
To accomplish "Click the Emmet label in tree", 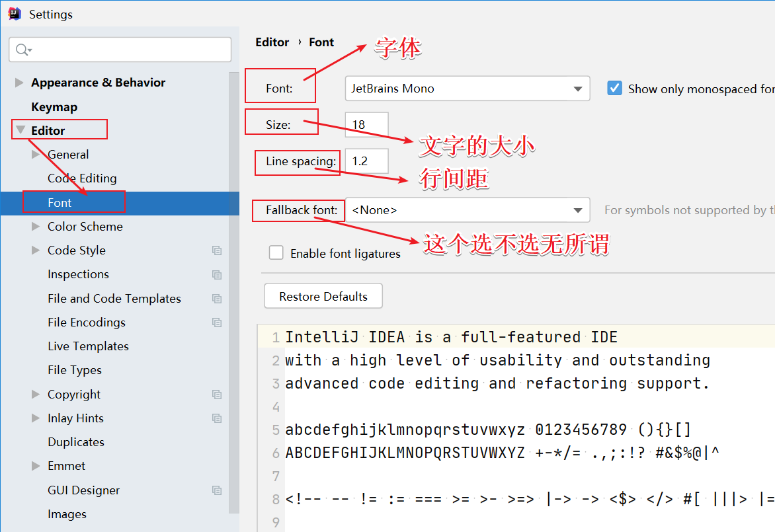I will point(66,466).
